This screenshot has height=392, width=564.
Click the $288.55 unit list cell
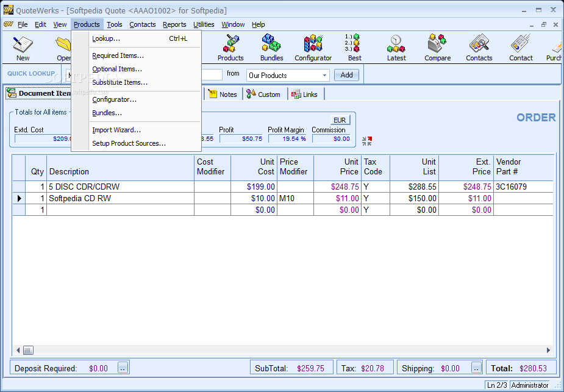point(414,187)
